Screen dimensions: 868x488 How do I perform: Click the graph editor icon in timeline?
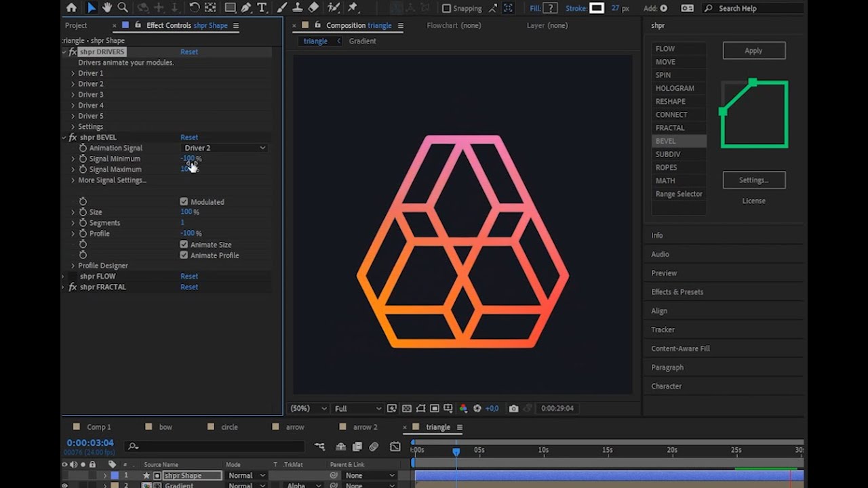(x=395, y=447)
